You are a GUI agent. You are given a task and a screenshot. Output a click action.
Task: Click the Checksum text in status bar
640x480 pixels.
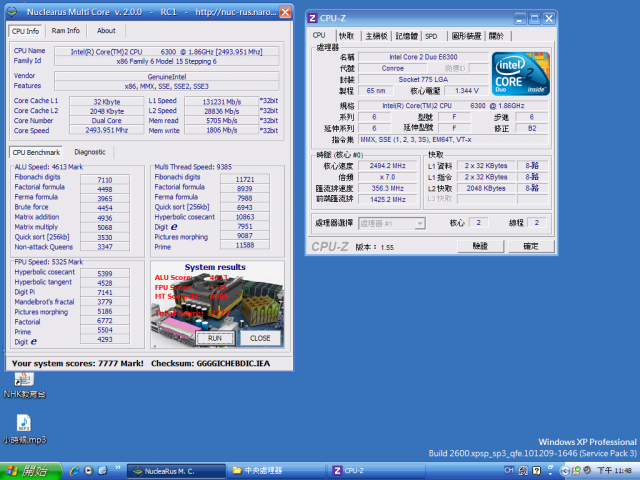[x=210, y=364]
